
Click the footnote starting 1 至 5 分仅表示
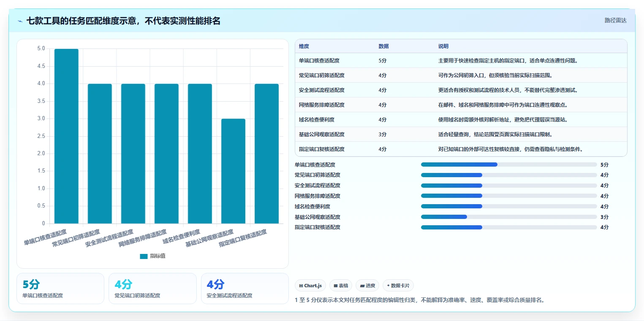point(419,300)
